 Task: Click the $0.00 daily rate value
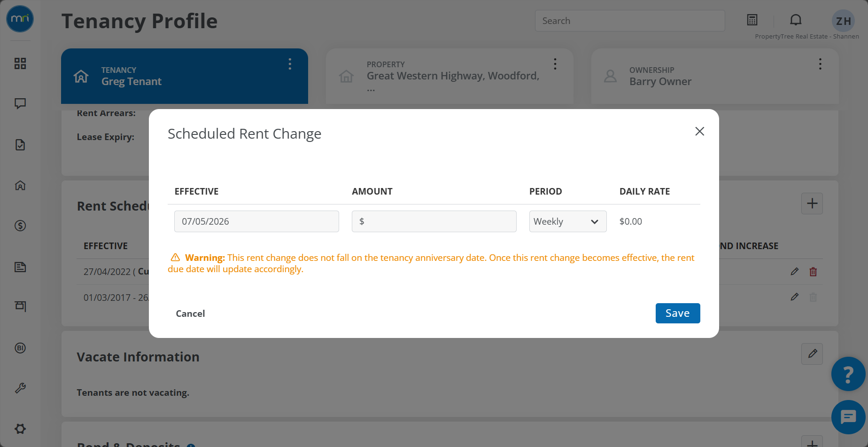[631, 221]
